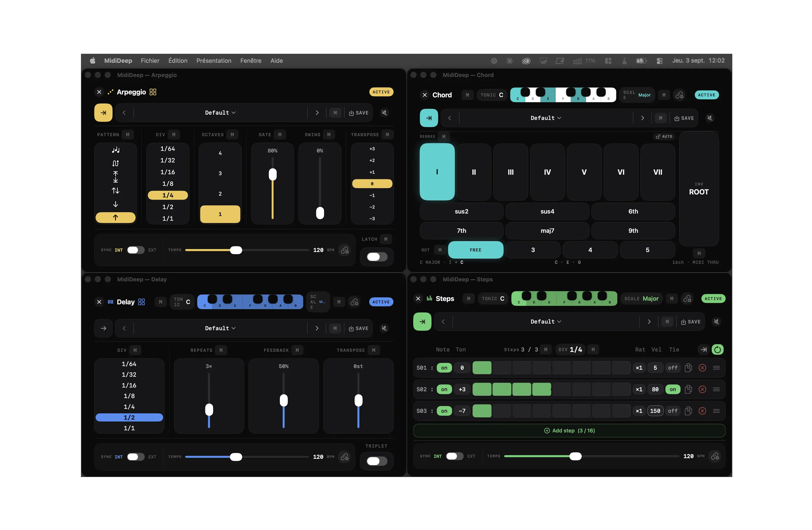Open the Fichier menu
The image size is (812, 530).
point(150,61)
